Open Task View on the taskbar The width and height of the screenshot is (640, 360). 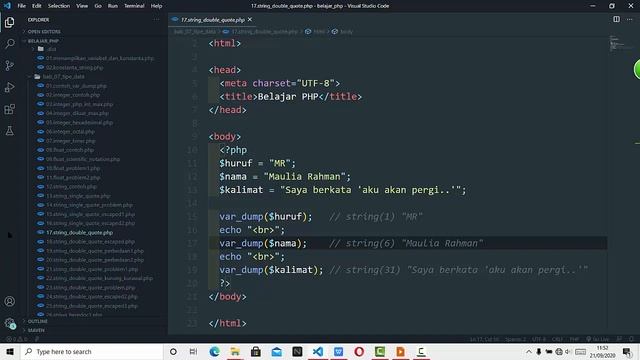pyautogui.click(x=193, y=351)
